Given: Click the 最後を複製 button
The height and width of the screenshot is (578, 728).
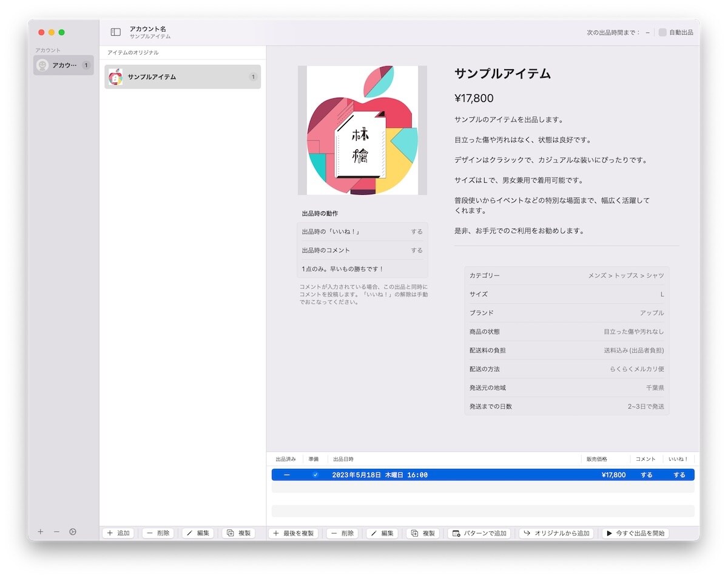Looking at the screenshot, I should (294, 533).
